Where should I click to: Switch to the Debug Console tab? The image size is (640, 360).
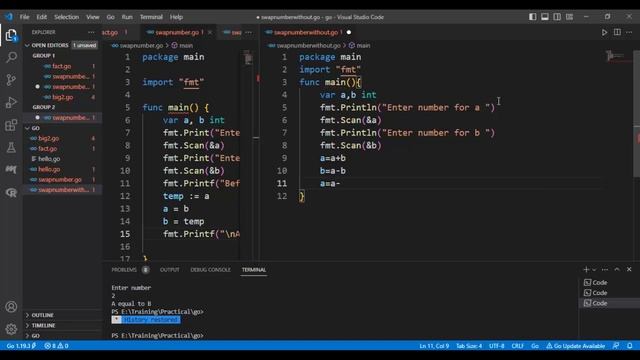[x=210, y=269]
